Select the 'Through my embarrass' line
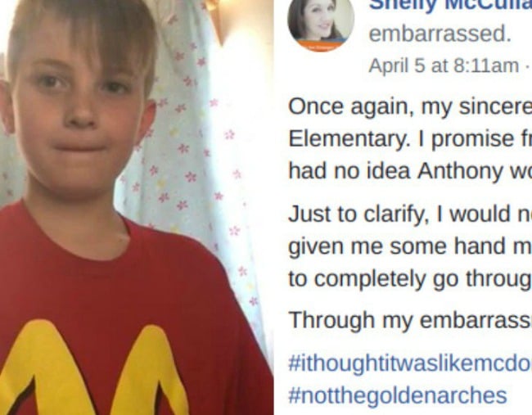The width and height of the screenshot is (532, 415). [x=410, y=320]
